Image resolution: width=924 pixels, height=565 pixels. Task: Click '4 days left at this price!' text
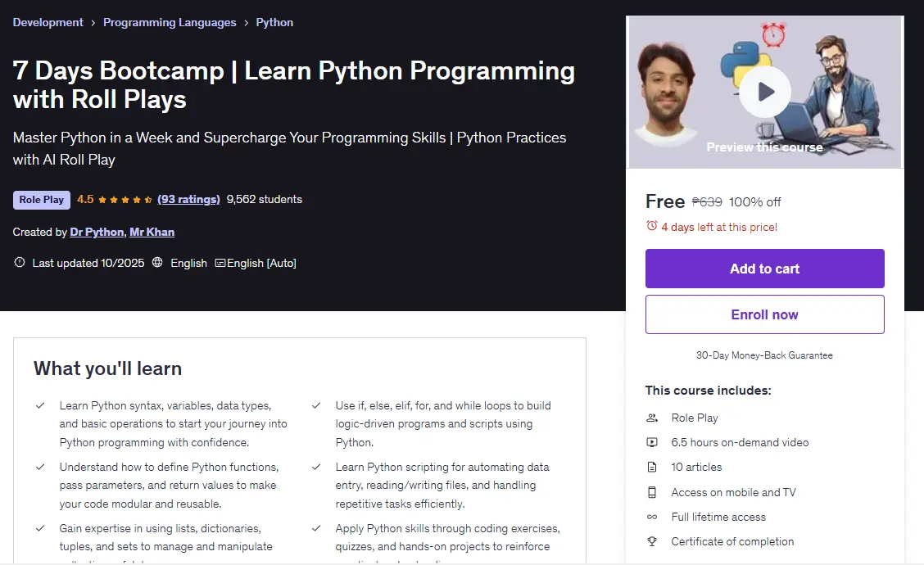click(719, 227)
